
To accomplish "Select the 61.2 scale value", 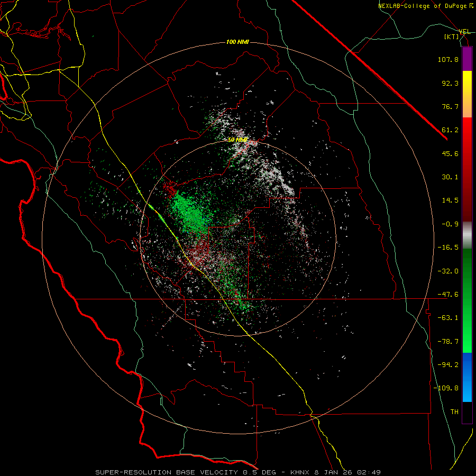I will tap(450, 130).
